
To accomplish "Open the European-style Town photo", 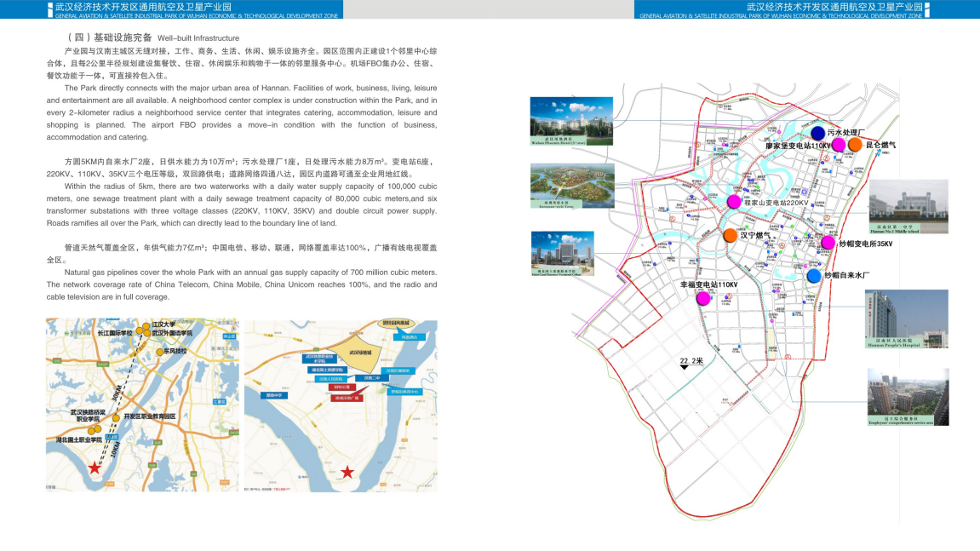I will 572,186.
